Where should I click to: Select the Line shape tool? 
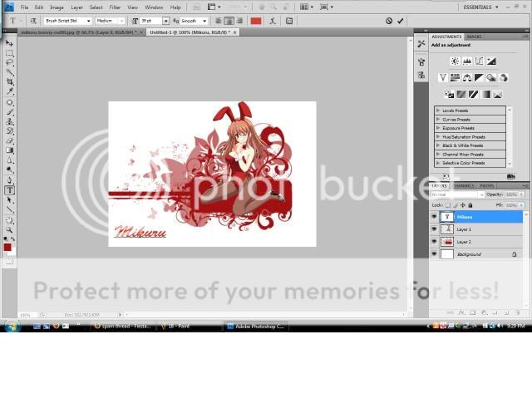coord(9,209)
